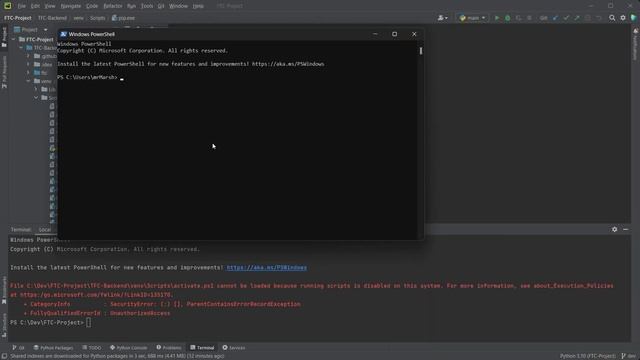640x360 pixels.
Task: Open terminal settings gear icon
Action: pyautogui.click(x=614, y=230)
